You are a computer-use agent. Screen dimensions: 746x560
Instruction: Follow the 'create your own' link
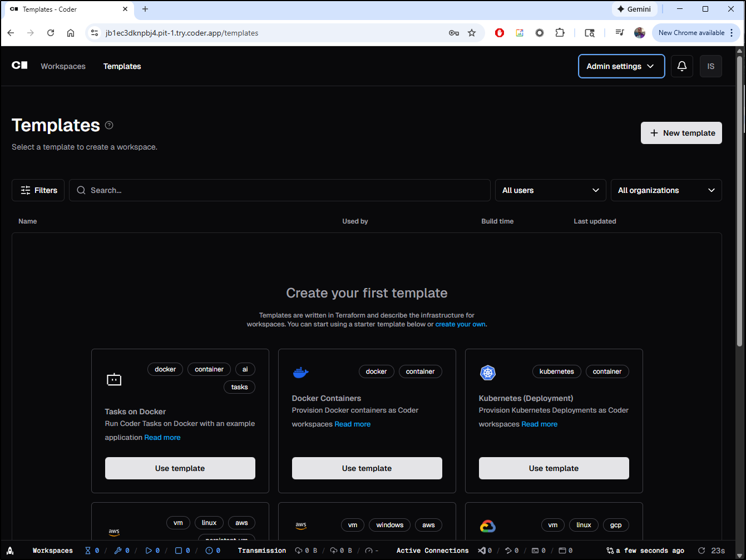coord(460,324)
